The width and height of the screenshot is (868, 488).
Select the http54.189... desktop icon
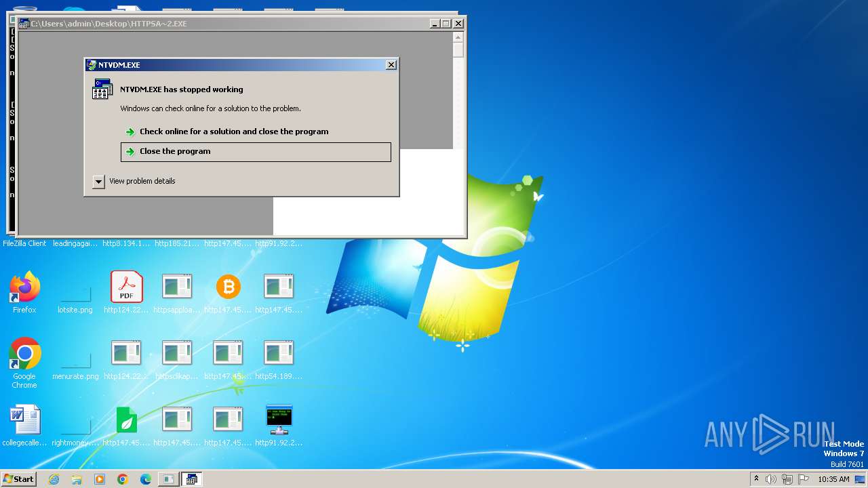pos(279,360)
